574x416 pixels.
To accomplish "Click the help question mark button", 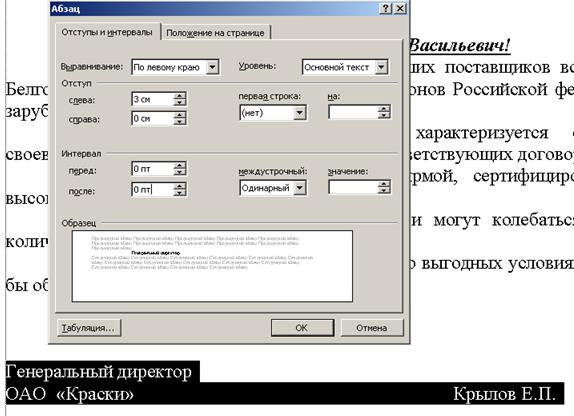I will 385,8.
